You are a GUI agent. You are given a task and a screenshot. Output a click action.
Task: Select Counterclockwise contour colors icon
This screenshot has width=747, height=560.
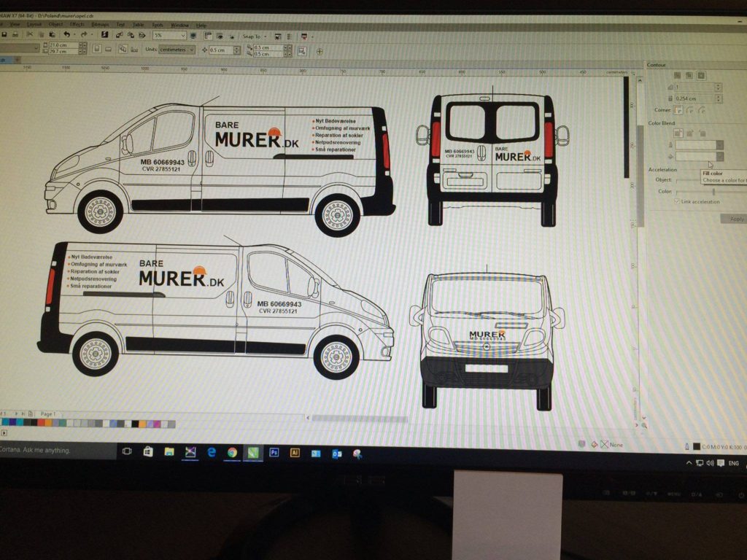pyautogui.click(x=703, y=133)
